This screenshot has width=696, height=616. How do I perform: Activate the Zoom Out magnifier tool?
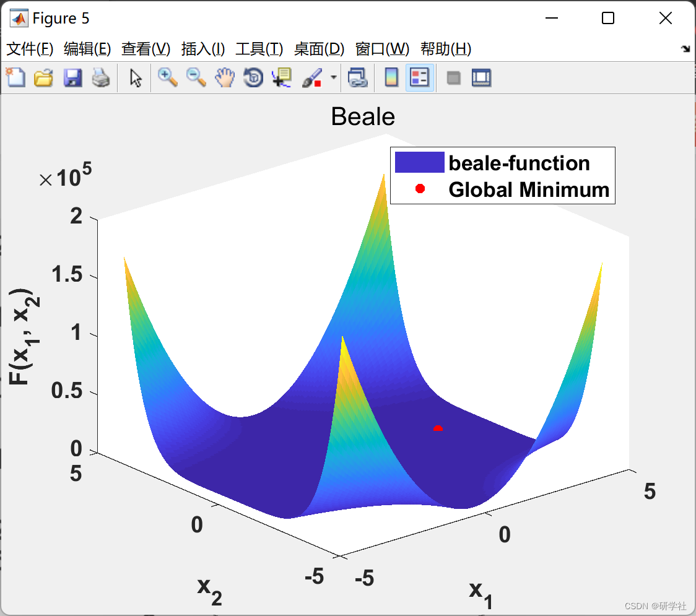(x=196, y=77)
